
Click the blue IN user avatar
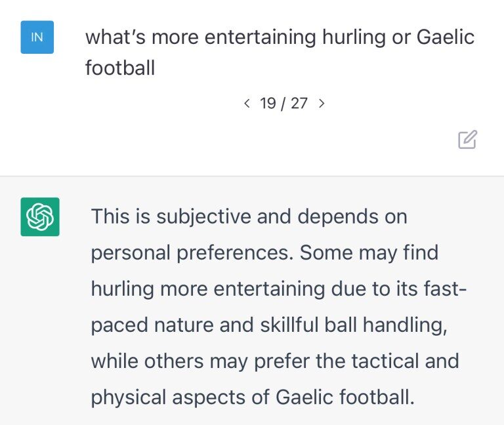pyautogui.click(x=37, y=37)
